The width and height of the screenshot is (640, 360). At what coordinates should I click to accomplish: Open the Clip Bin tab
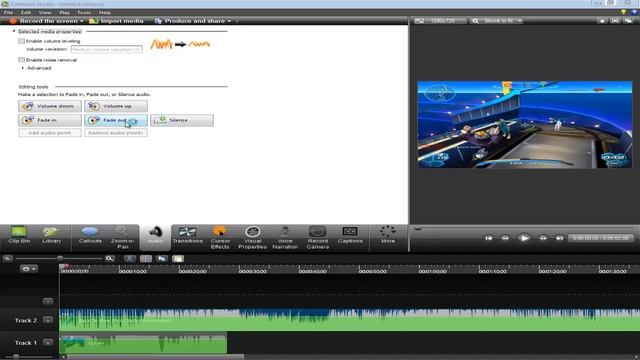coord(19,236)
